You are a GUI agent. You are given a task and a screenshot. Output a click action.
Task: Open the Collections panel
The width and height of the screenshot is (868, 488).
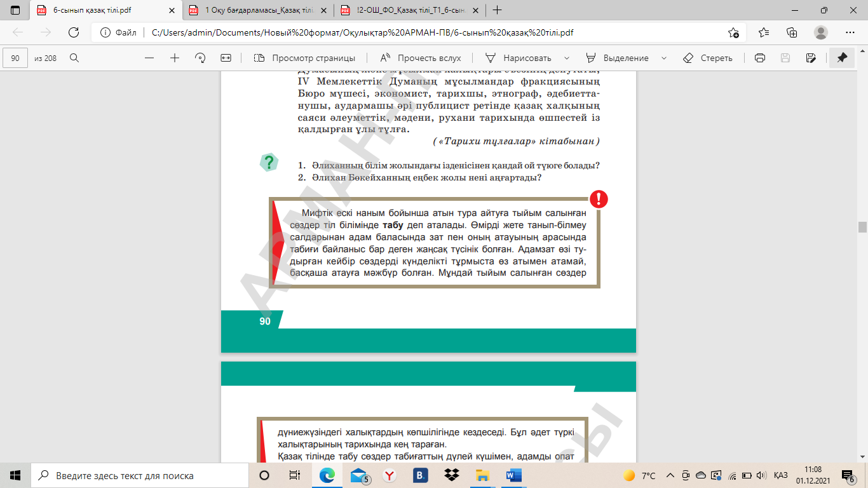792,33
